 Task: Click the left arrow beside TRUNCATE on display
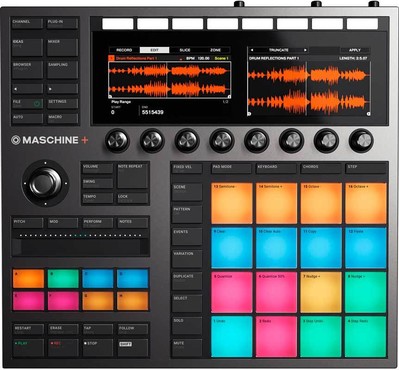(x=252, y=50)
